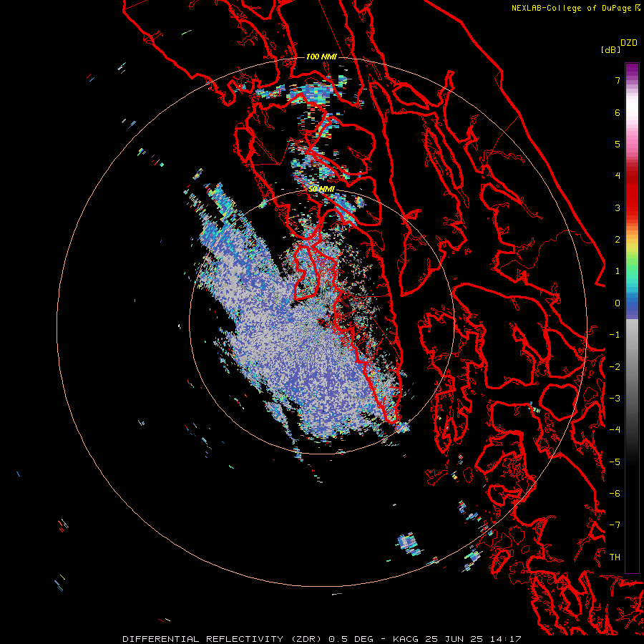Click the 50 NMI range ring label
The height and width of the screenshot is (644, 644).
[x=321, y=190]
